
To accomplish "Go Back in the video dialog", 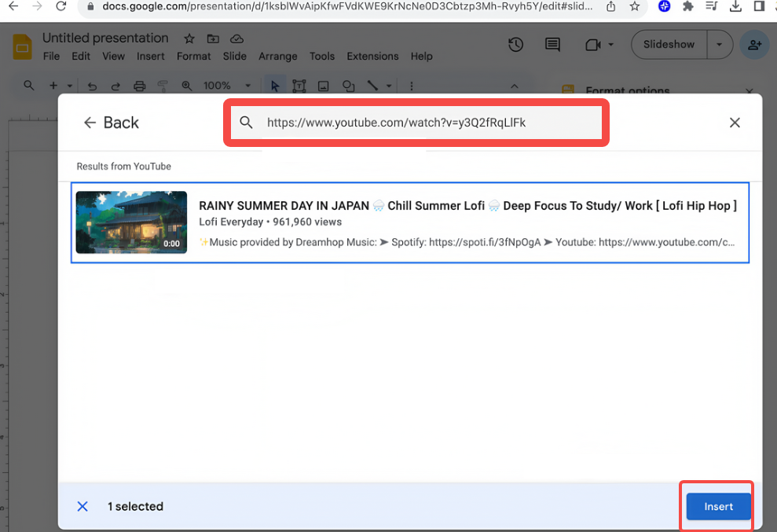I will [111, 123].
